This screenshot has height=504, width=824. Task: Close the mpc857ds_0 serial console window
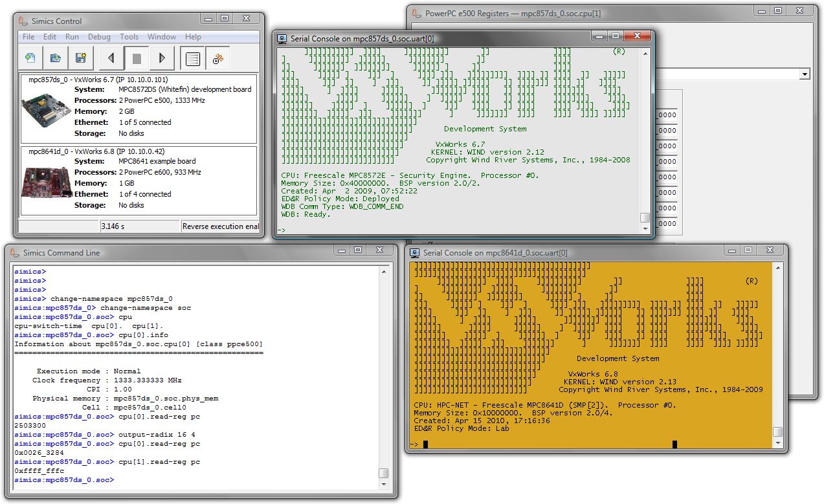[638, 36]
